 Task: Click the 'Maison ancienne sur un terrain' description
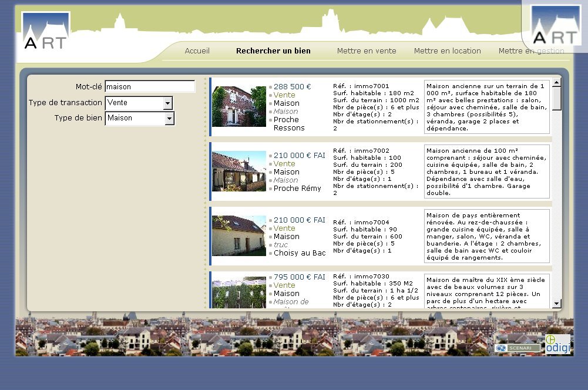(x=487, y=107)
